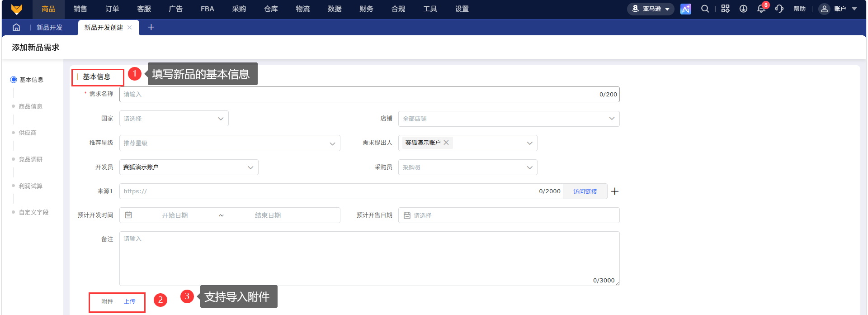Go to home tab icon
This screenshot has height=315, width=868.
[x=16, y=28]
